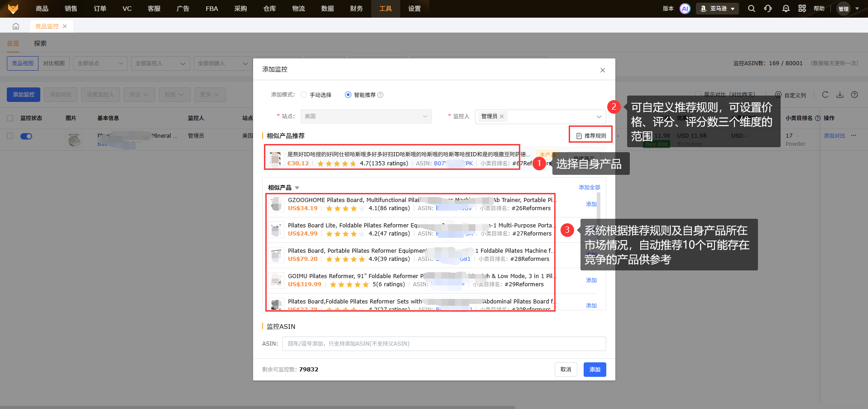868x409 pixels.
Task: Open the 数据 menu
Action: click(x=327, y=9)
